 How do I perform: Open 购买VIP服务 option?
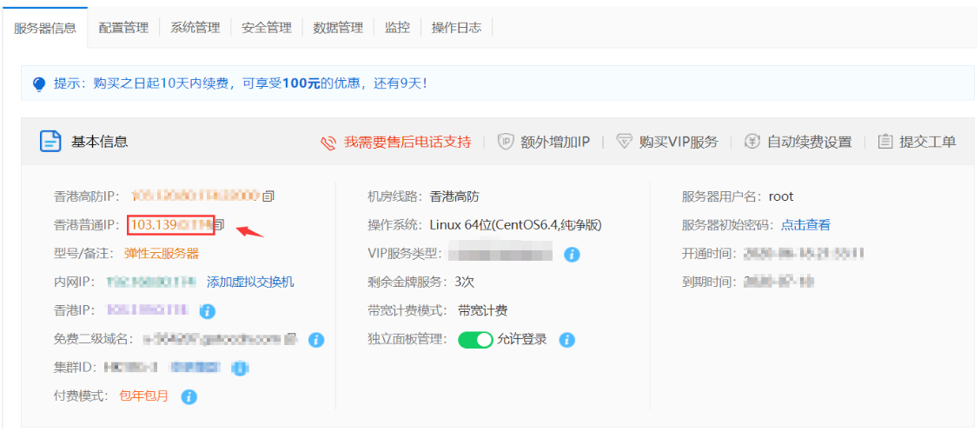point(667,142)
